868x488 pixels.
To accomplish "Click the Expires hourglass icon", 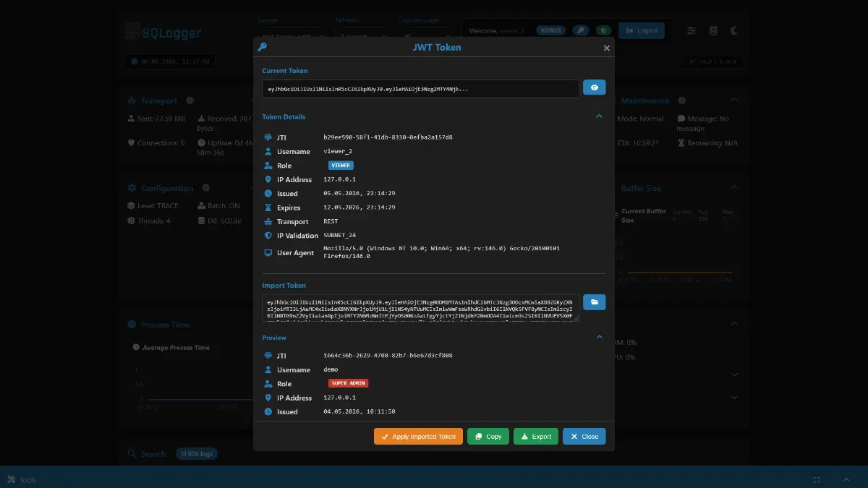I will point(268,207).
